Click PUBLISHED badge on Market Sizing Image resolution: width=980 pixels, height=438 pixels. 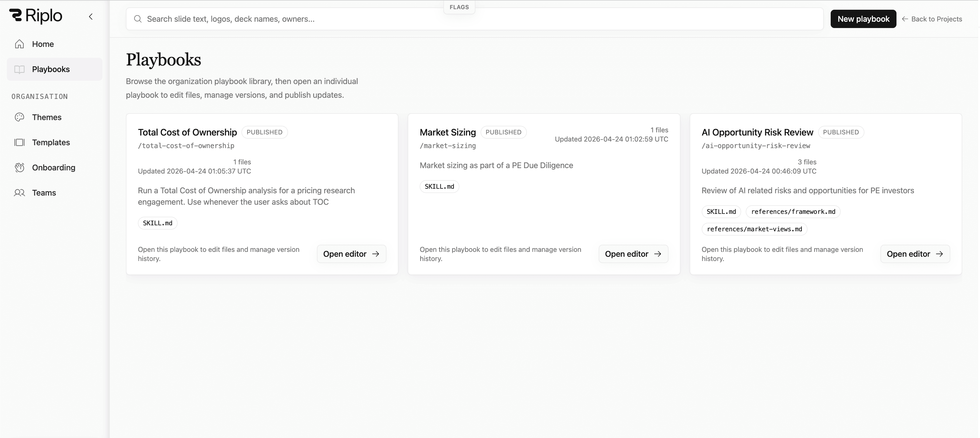[x=503, y=132]
